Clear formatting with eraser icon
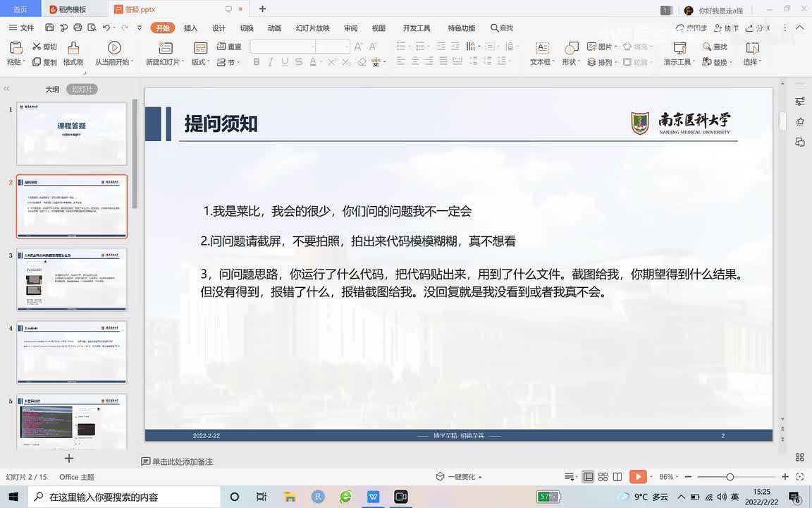Screen dimensions: 812x508 (x=362, y=62)
